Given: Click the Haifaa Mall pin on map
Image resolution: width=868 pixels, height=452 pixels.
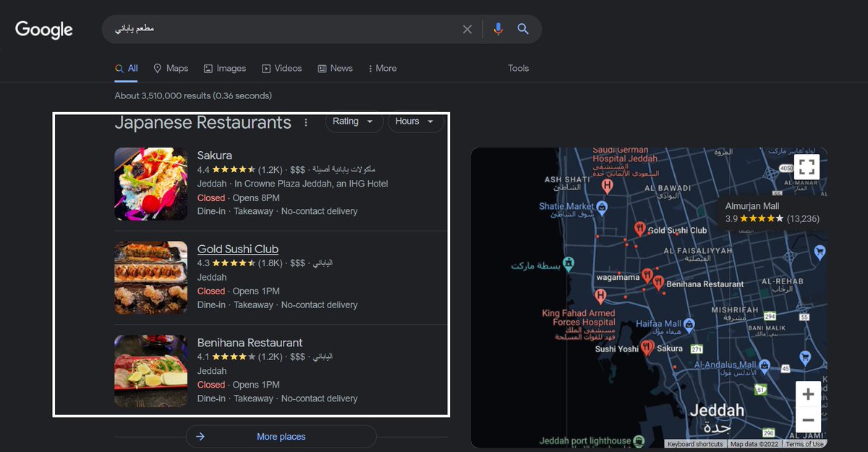Looking at the screenshot, I should pyautogui.click(x=689, y=324).
